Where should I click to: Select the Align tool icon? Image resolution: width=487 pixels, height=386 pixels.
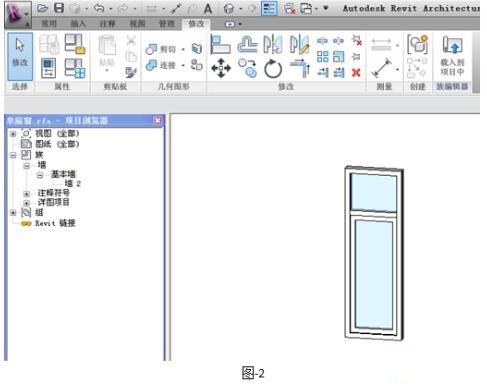pos(220,44)
